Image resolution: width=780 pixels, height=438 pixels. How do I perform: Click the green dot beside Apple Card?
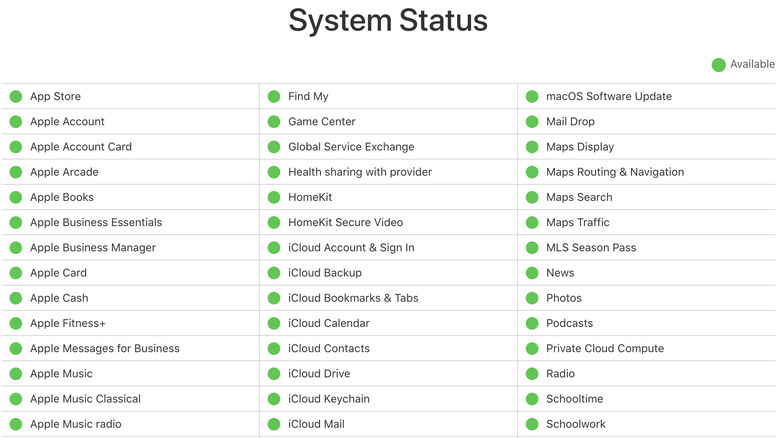pos(16,273)
